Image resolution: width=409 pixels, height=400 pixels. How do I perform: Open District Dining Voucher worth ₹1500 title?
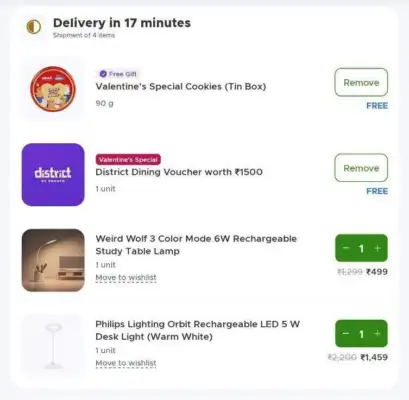click(x=179, y=172)
